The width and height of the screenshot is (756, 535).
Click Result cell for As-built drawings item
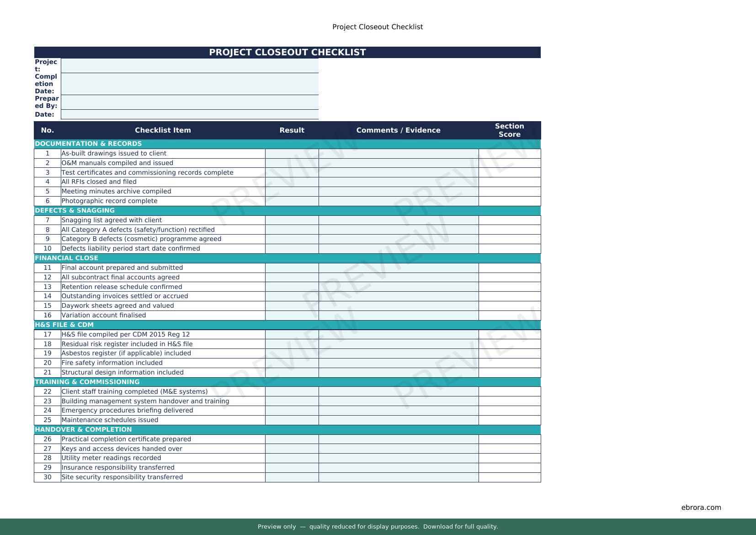[x=292, y=154]
